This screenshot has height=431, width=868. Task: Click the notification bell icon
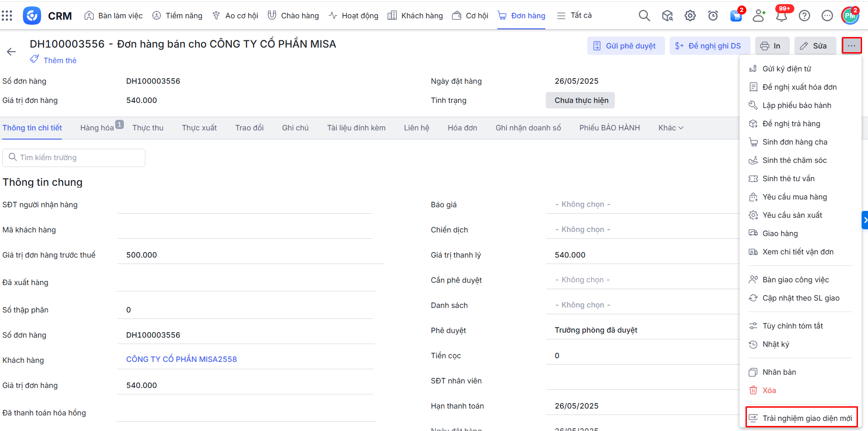(781, 16)
